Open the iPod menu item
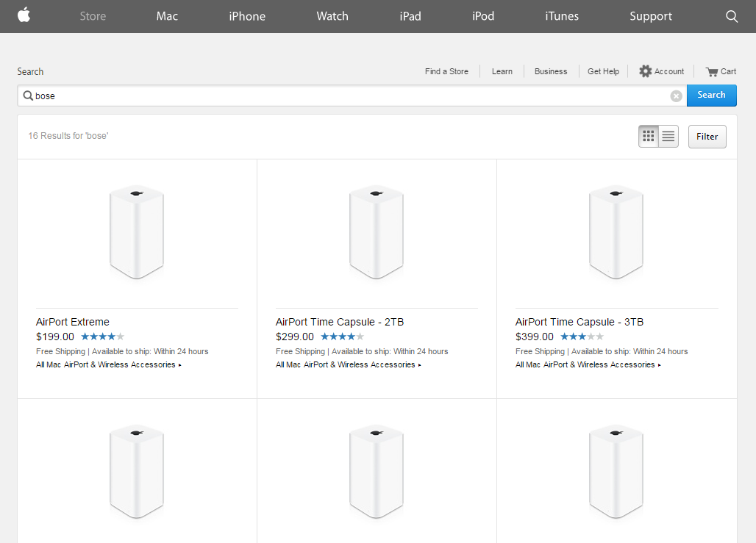 (x=483, y=16)
